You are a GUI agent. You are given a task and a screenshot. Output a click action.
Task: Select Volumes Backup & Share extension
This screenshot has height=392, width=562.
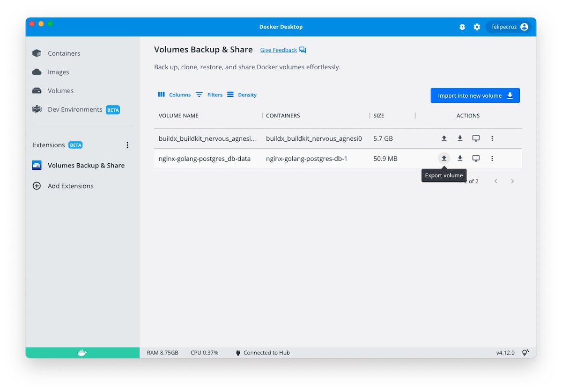86,165
